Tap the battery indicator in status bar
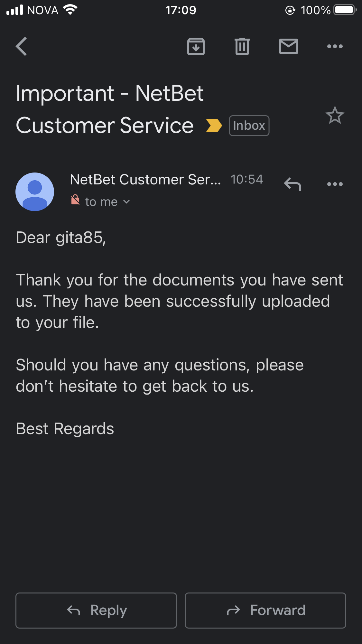Screen dimensions: 362x644 tap(344, 10)
